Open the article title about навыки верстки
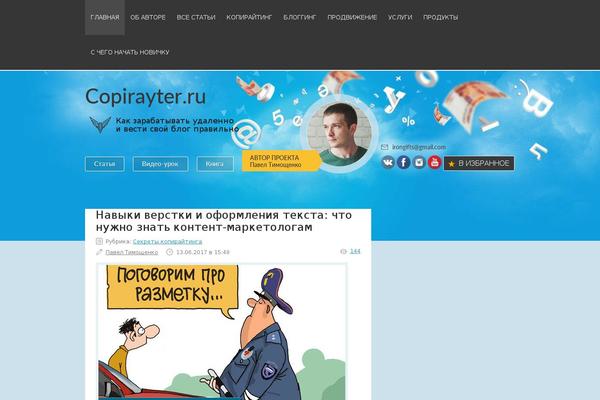The width and height of the screenshot is (600, 400). 223,221
